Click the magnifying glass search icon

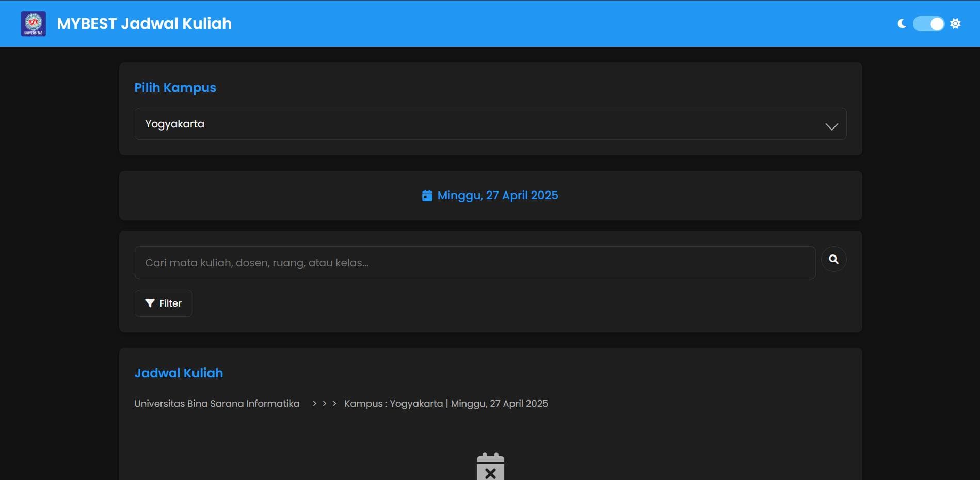pyautogui.click(x=833, y=259)
